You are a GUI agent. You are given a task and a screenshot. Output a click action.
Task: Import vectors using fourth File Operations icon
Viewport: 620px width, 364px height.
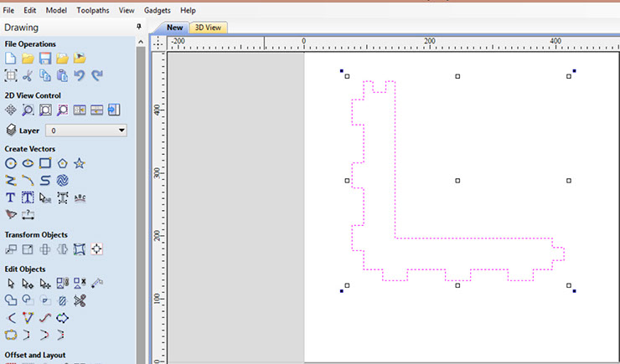pos(62,58)
